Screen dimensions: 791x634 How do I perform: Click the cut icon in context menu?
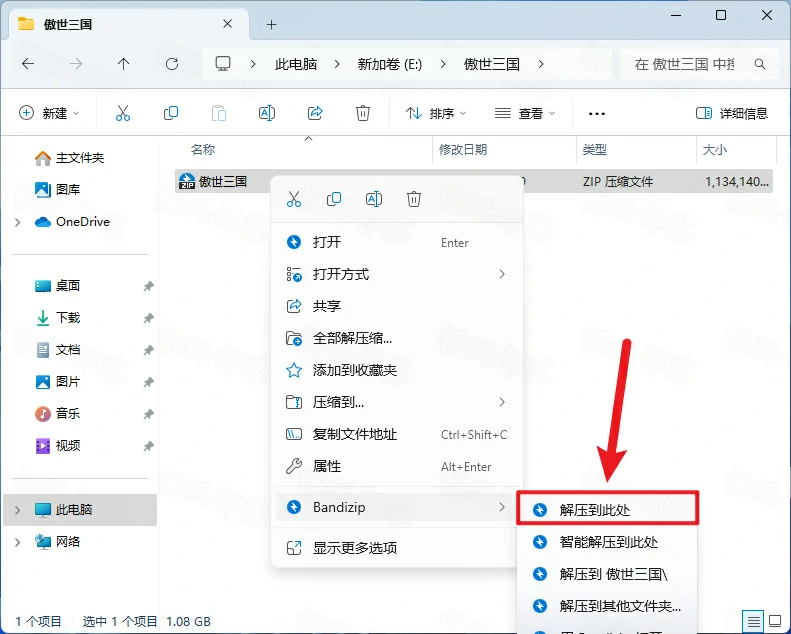(x=294, y=199)
